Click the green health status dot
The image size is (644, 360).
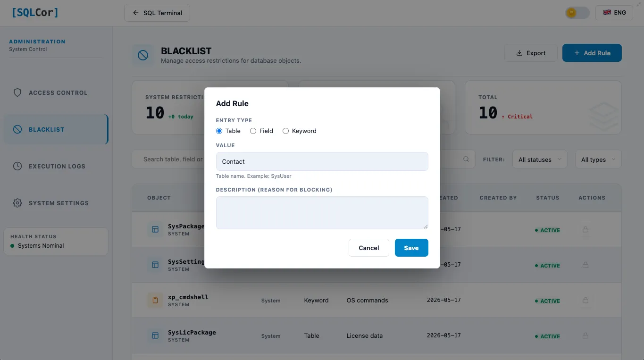(x=12, y=246)
